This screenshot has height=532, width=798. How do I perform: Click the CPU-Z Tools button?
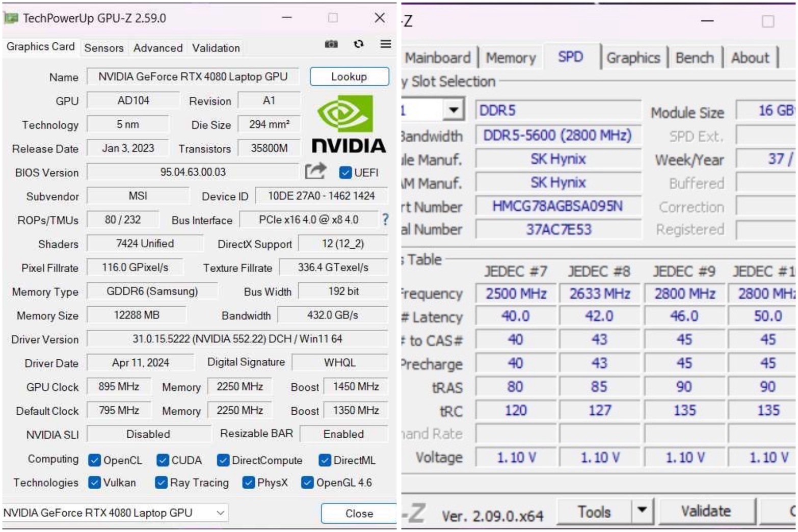pyautogui.click(x=594, y=511)
